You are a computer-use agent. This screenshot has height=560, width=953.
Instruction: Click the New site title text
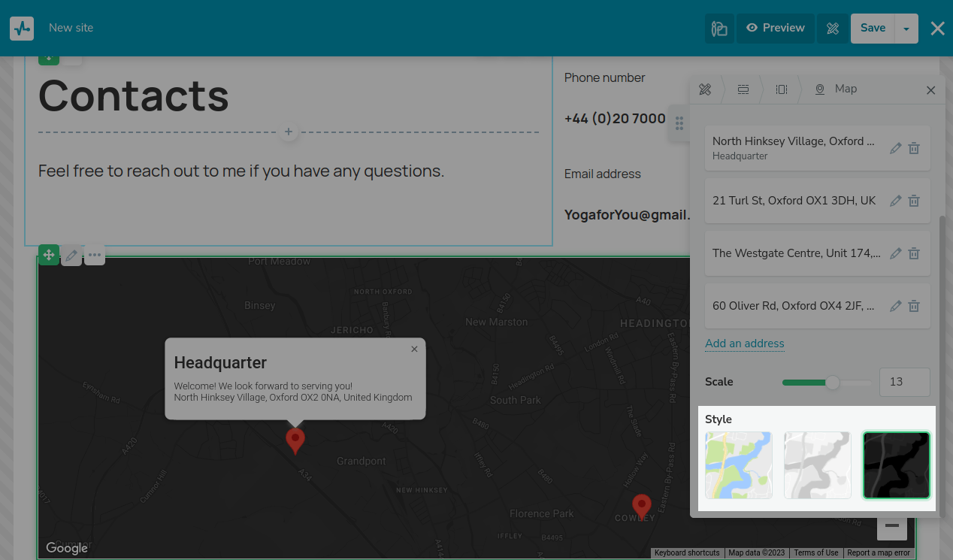[x=71, y=28]
